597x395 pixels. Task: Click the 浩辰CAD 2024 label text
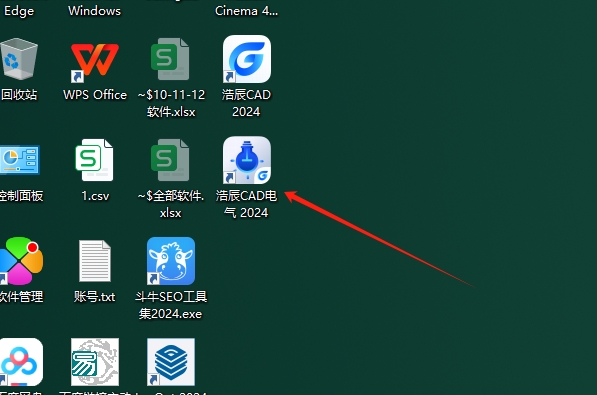[246, 103]
